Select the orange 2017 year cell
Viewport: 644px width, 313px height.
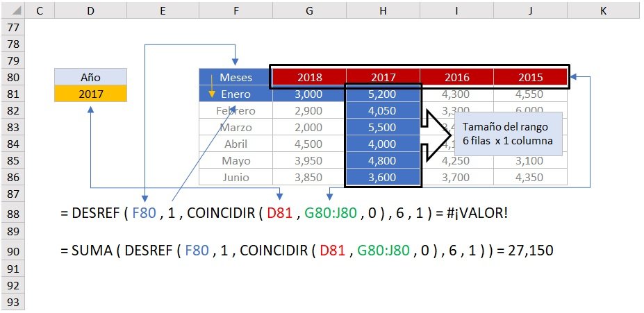click(x=91, y=94)
